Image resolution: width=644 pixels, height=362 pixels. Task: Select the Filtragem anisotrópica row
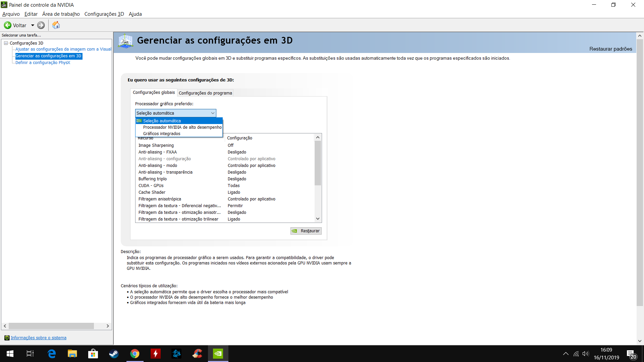click(x=225, y=199)
